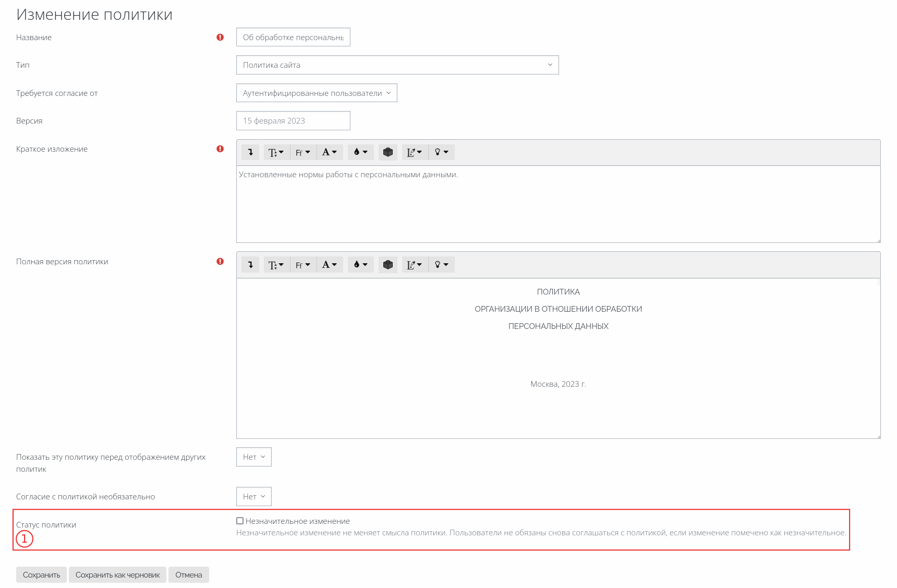
Task: Open droplet color menu in Краткое изложение editor
Action: tap(361, 152)
